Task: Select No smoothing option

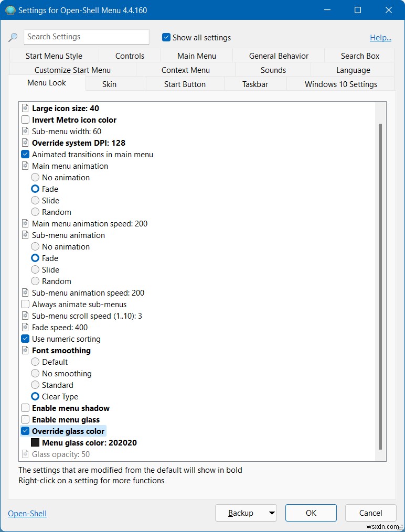Action: tap(35, 374)
